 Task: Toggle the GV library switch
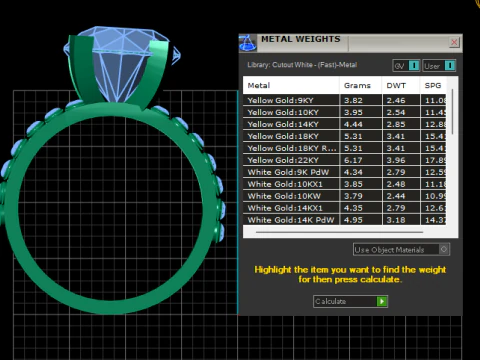[x=406, y=66]
